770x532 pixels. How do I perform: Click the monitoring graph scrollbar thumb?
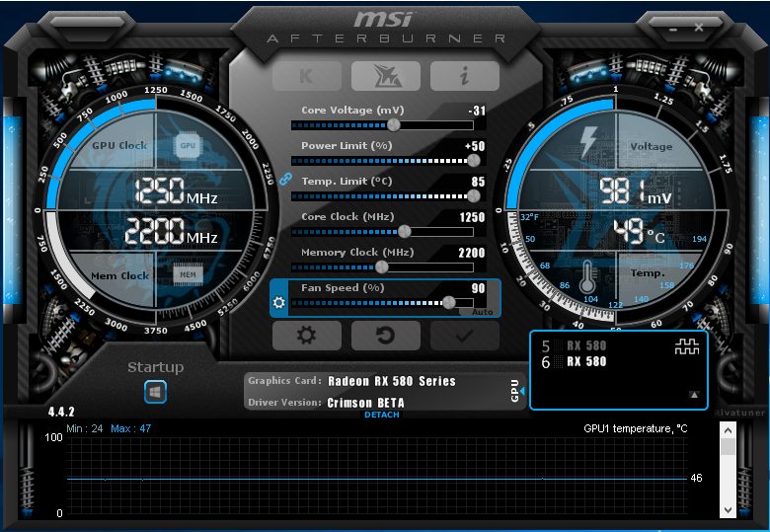(728, 446)
